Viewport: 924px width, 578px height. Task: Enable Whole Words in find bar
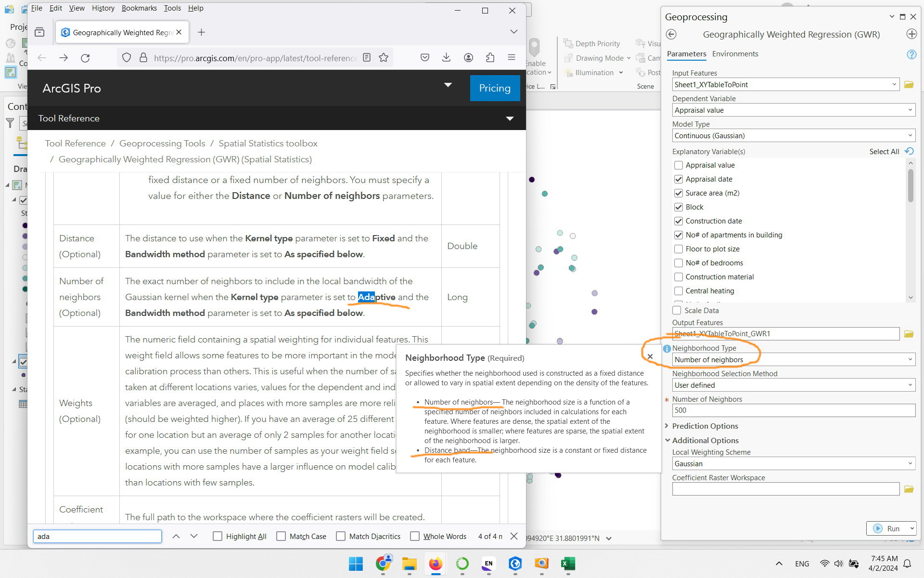click(x=415, y=536)
